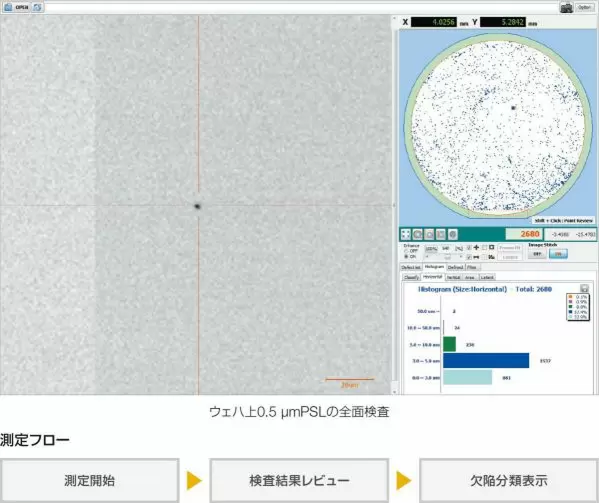Click the 100% zoom button
The width and height of the screenshot is (599, 503).
[x=431, y=249]
